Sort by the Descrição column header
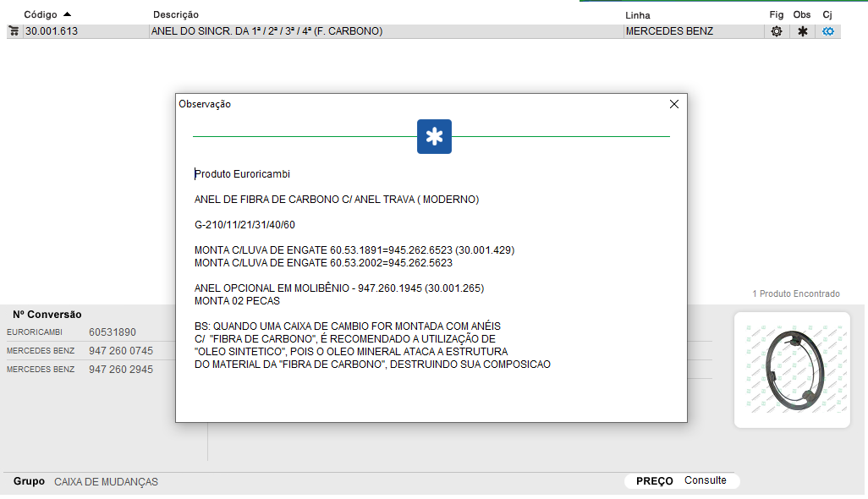Viewport: 868px width, 499px height. click(176, 15)
